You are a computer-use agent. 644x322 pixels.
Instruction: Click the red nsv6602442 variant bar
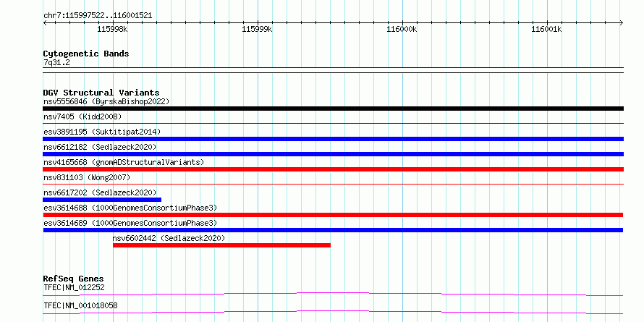pos(222,245)
